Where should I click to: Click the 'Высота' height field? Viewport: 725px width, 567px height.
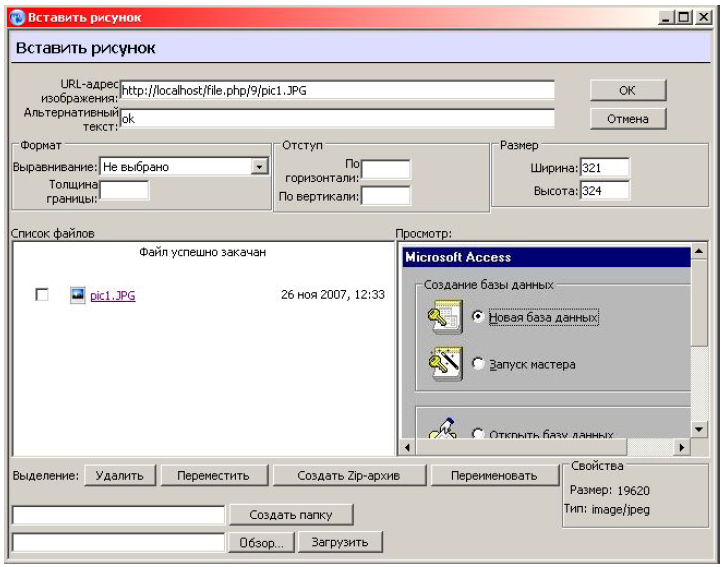pyautogui.click(x=605, y=191)
